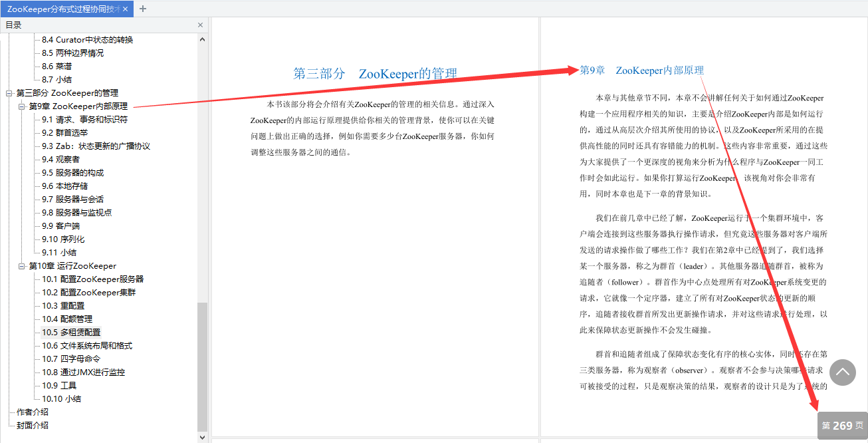The height and width of the screenshot is (443, 868).
Task: Open 9.3 Zab：状态更新的广播协议
Action: click(96, 146)
